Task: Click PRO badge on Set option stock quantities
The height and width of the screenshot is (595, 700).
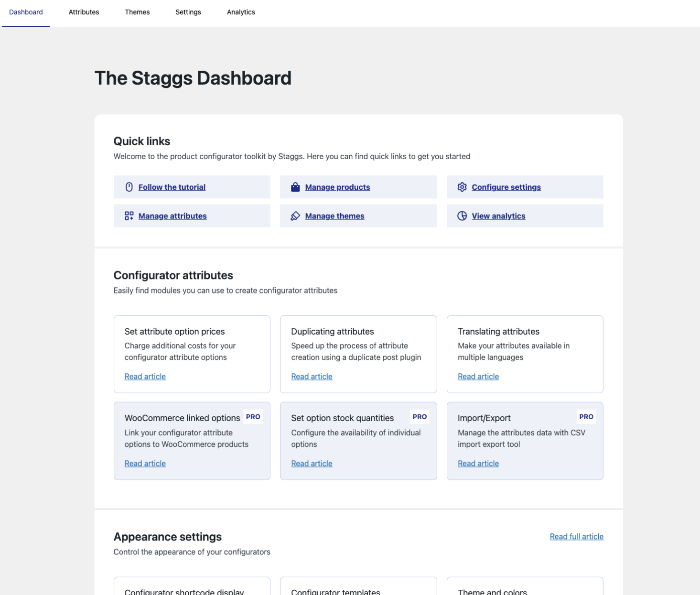Action: [x=420, y=417]
